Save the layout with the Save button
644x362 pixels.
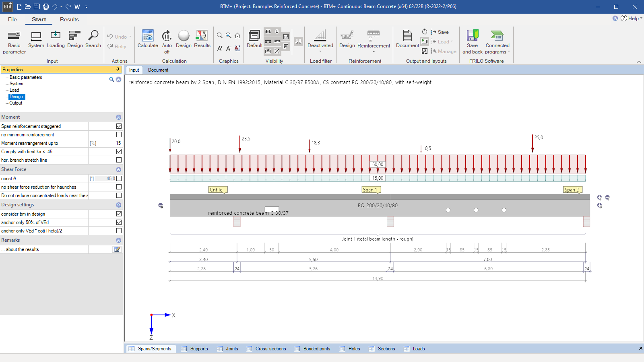440,32
